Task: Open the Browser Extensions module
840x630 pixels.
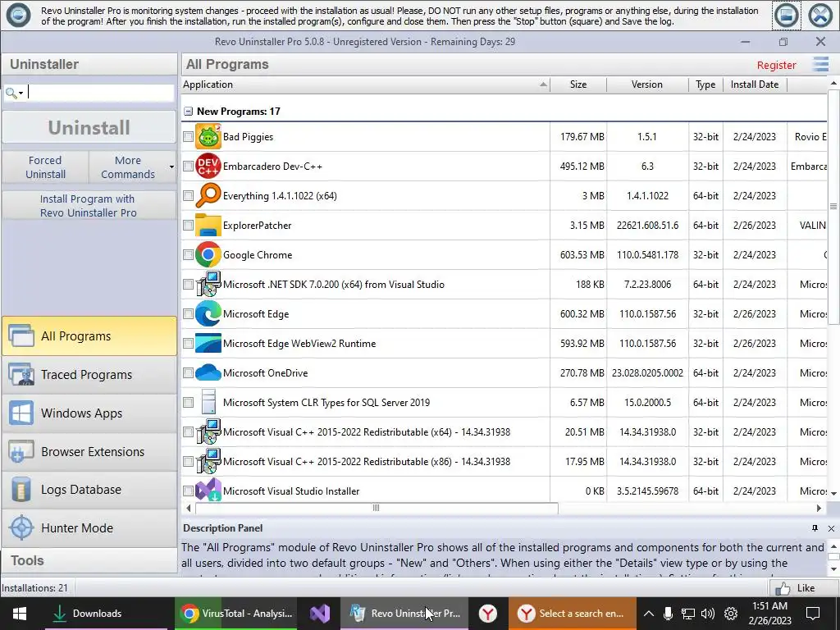Action: coord(89,452)
